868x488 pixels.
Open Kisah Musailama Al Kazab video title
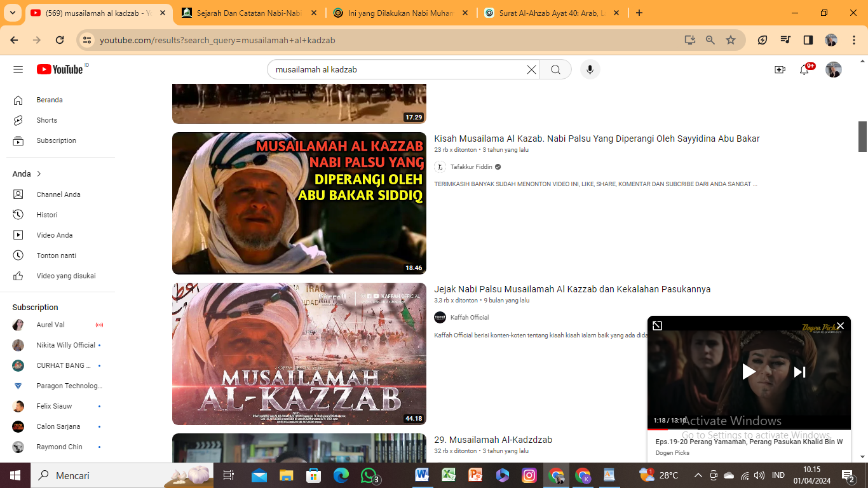point(597,139)
